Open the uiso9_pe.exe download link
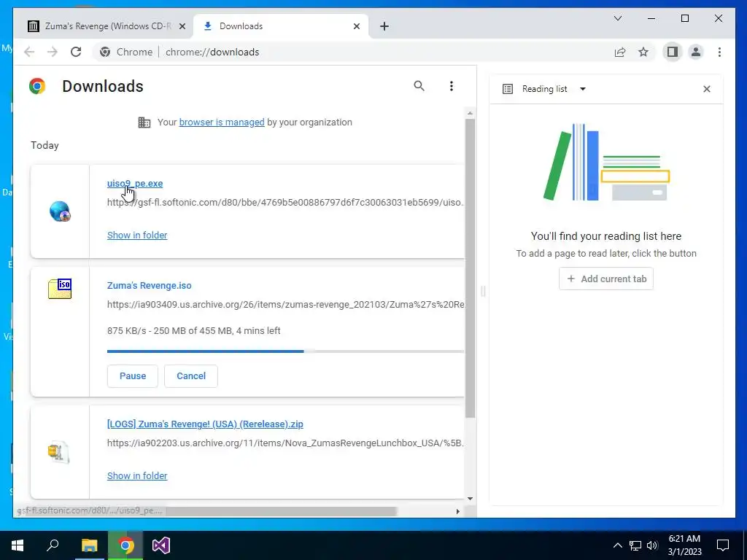This screenshot has height=560, width=747. tap(135, 183)
